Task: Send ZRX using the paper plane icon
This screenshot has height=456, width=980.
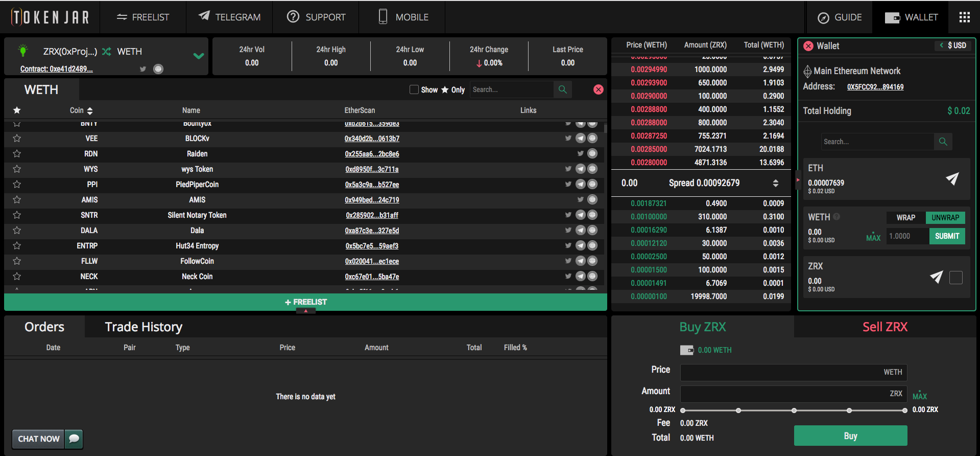Action: point(937,277)
